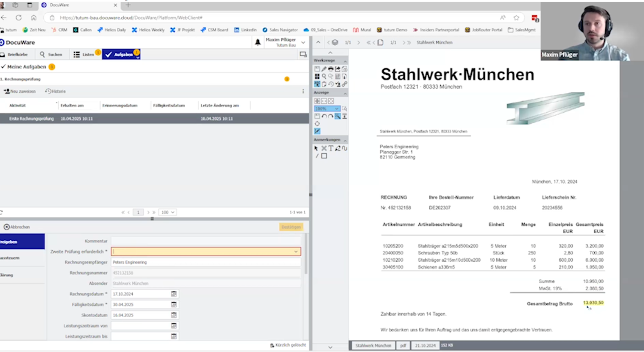Select the rectangle annotation tool
The width and height of the screenshot is (644, 352).
[324, 156]
